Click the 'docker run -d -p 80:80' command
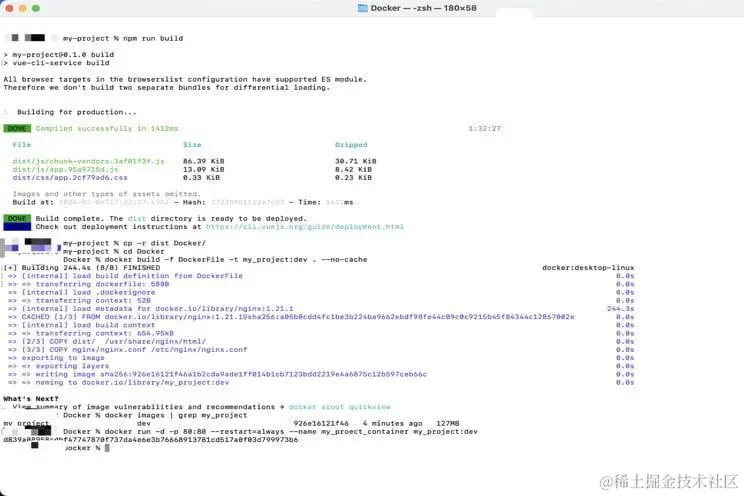744x496 pixels. [291, 431]
